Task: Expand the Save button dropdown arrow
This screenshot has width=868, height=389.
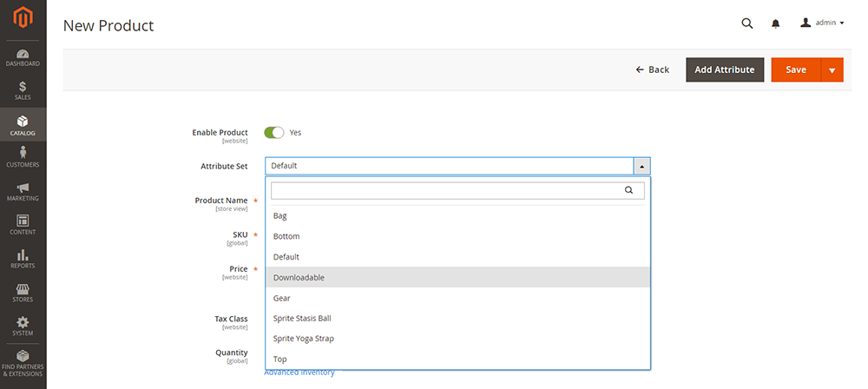Action: [832, 70]
